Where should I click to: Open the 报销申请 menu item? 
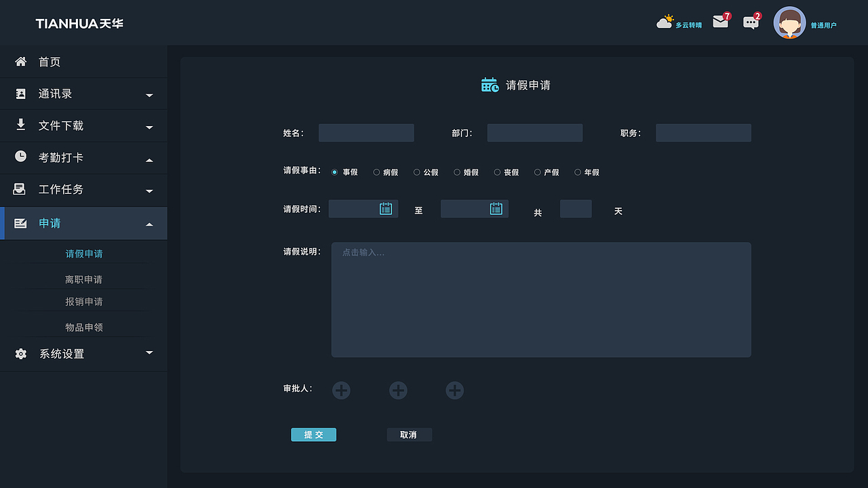click(x=84, y=301)
